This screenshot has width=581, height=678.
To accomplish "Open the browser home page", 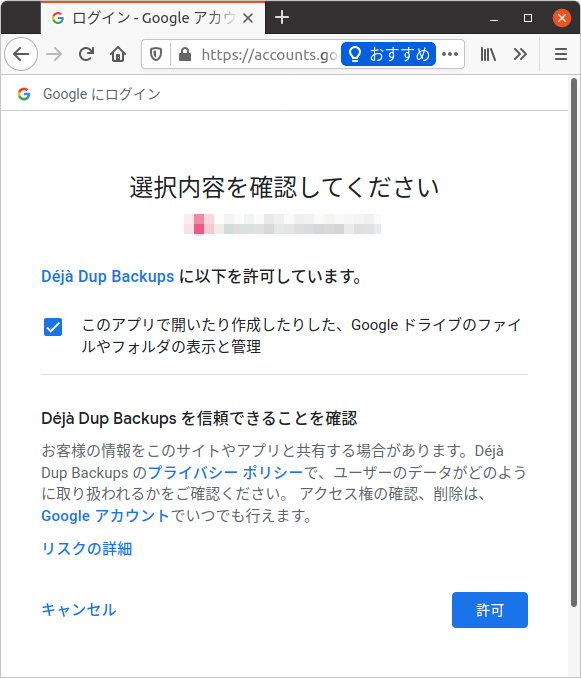I will click(x=118, y=54).
